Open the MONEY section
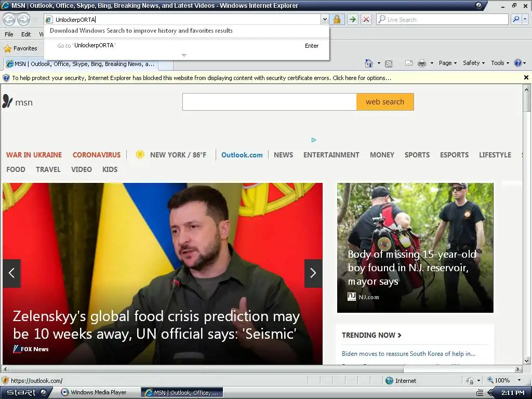532x399 pixels. click(382, 155)
